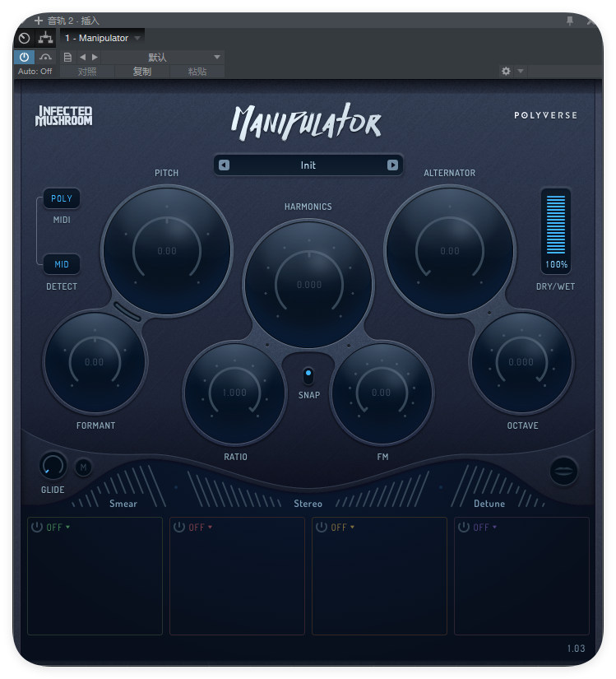Viewport: 616px width, 679px height.
Task: Open red OFF modulator dropdown
Action: tap(201, 528)
